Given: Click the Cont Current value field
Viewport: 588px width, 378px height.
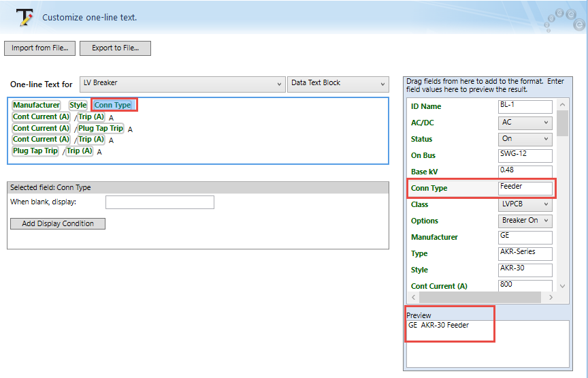Looking at the screenshot, I should pyautogui.click(x=525, y=285).
